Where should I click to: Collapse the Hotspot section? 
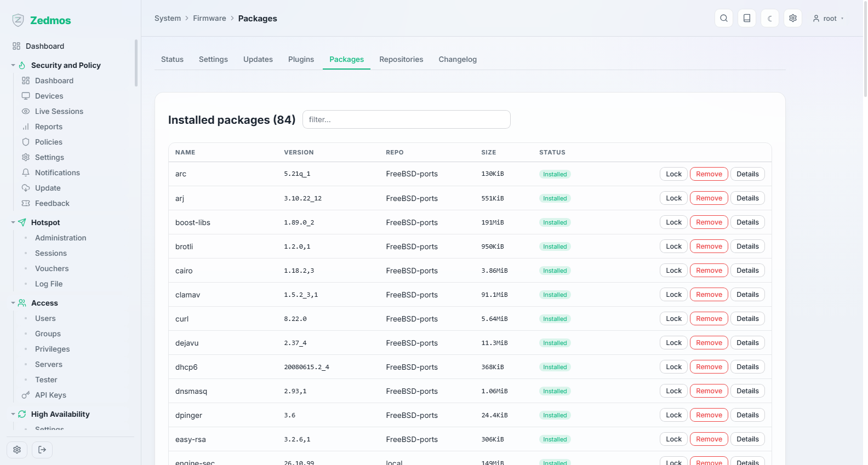tap(13, 222)
